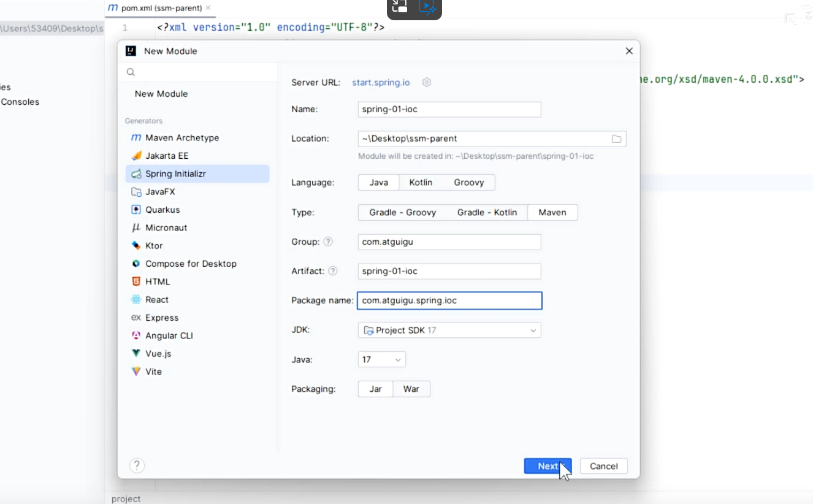Set type to Gradle - Groovy
Image resolution: width=813 pixels, height=504 pixels.
click(x=403, y=212)
